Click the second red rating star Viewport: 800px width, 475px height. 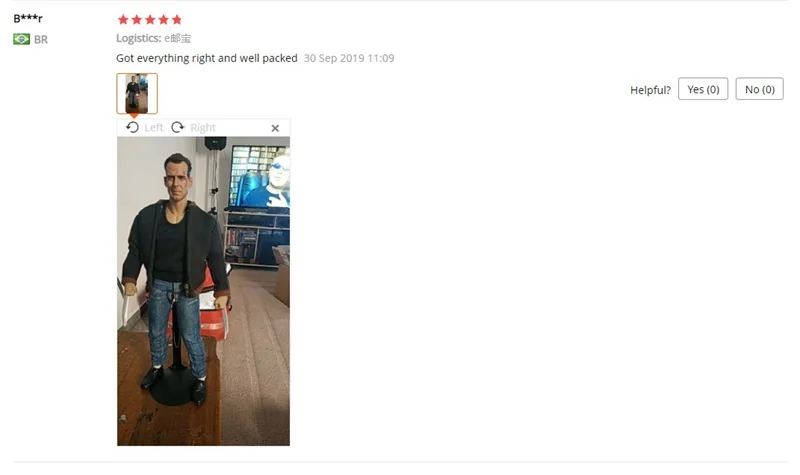[136, 19]
